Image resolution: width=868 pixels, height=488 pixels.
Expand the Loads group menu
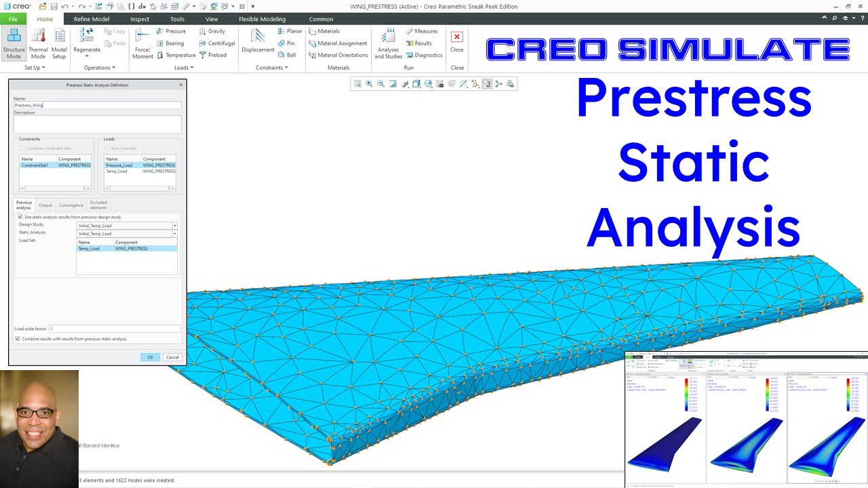click(184, 68)
